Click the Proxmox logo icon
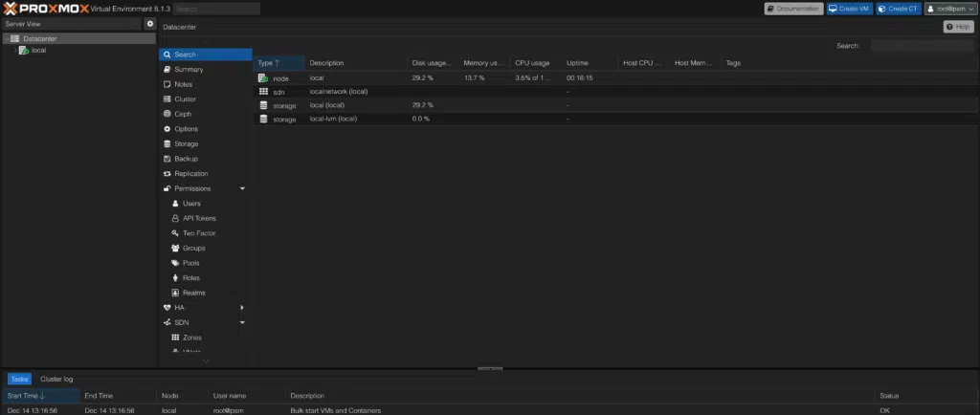980x415 pixels. 10,9
